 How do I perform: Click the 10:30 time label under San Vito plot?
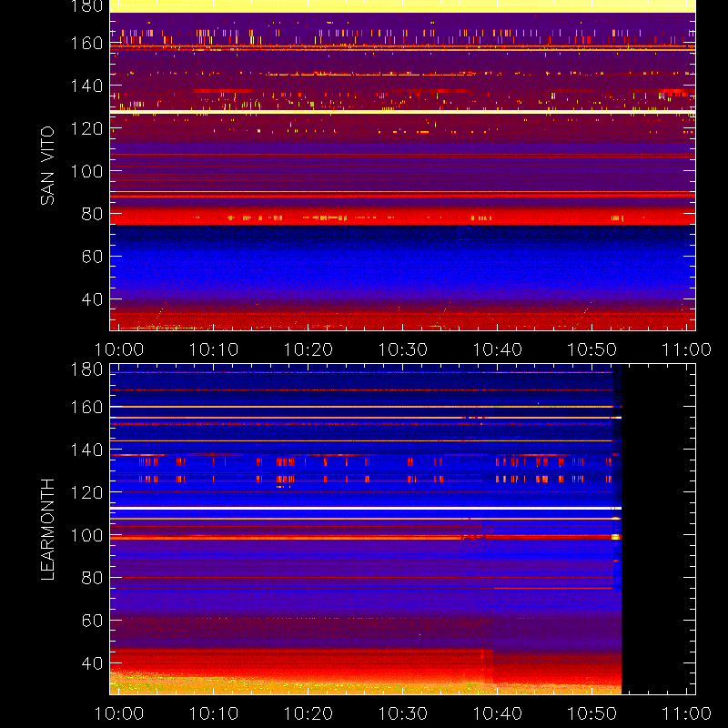403,349
